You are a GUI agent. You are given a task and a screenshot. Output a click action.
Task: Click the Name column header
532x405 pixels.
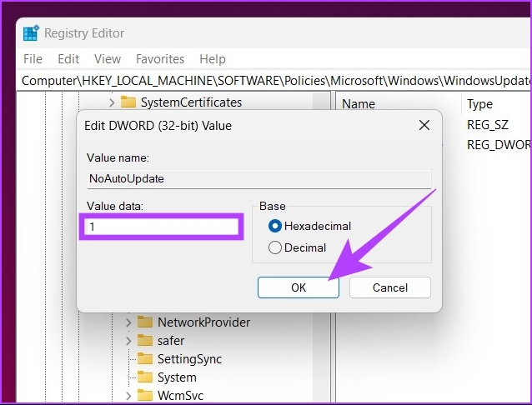click(x=359, y=104)
